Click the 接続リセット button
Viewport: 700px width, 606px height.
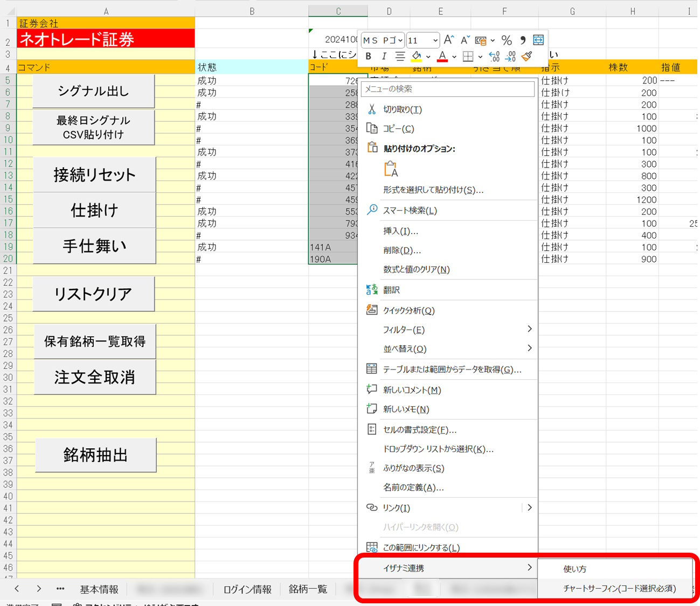(x=94, y=175)
